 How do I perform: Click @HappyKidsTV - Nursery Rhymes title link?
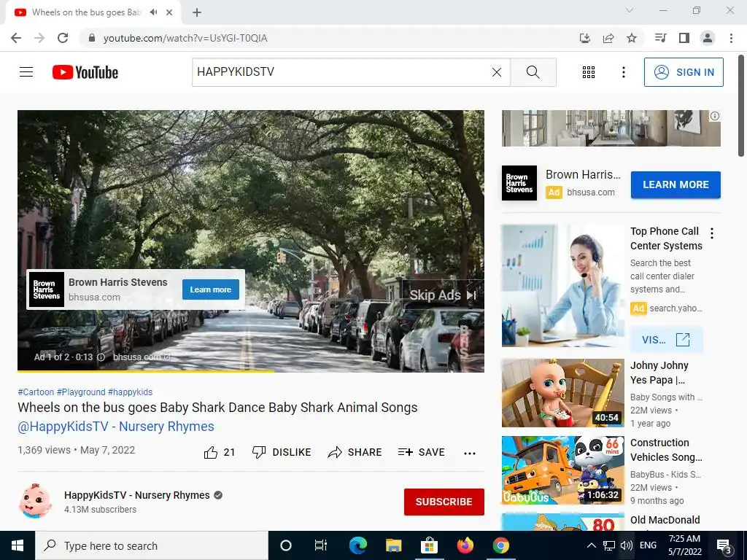point(116,426)
